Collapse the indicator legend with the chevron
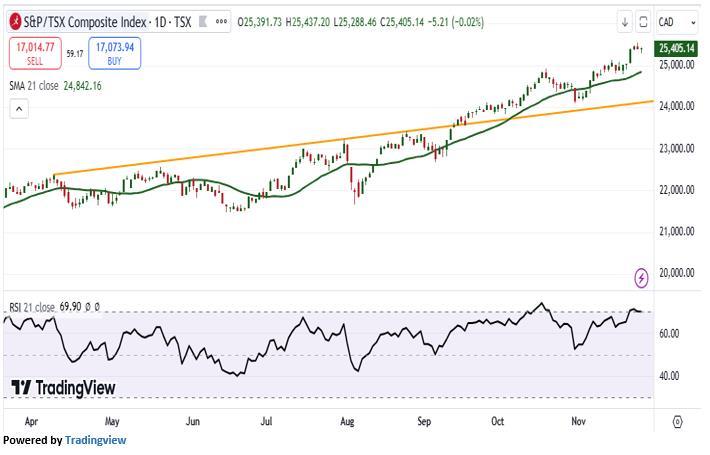710x455 pixels. pyautogui.click(x=17, y=110)
